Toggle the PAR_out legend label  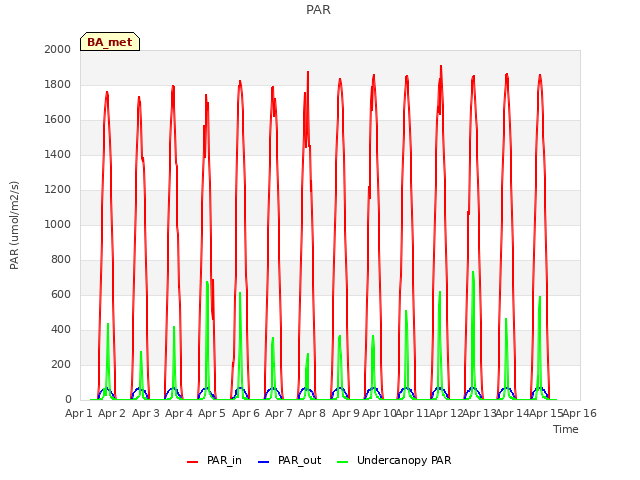[x=300, y=460]
